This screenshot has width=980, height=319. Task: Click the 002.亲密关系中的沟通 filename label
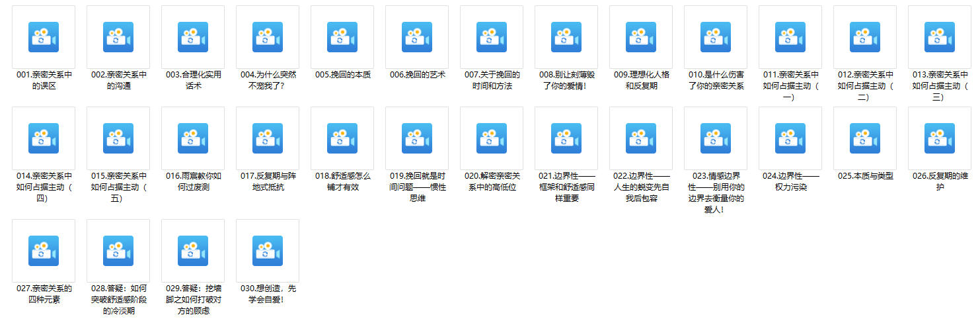(118, 80)
